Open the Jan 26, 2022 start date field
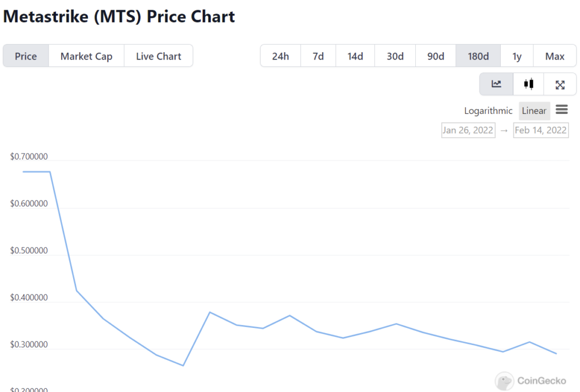This screenshot has width=580, height=392. (x=468, y=130)
